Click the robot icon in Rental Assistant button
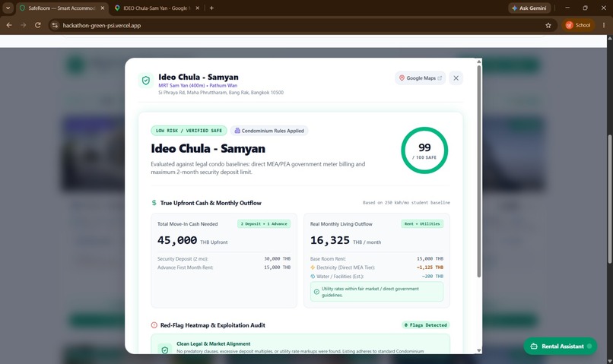 (534, 346)
